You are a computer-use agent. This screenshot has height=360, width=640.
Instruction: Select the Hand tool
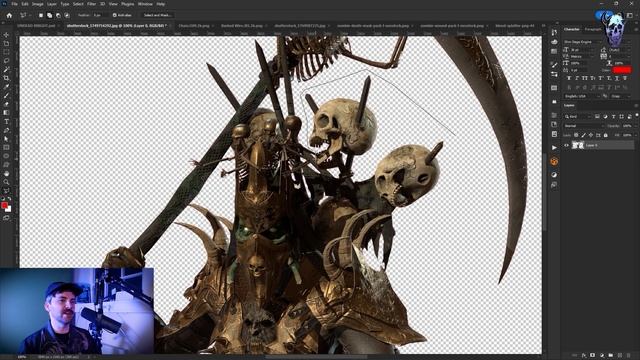6,173
